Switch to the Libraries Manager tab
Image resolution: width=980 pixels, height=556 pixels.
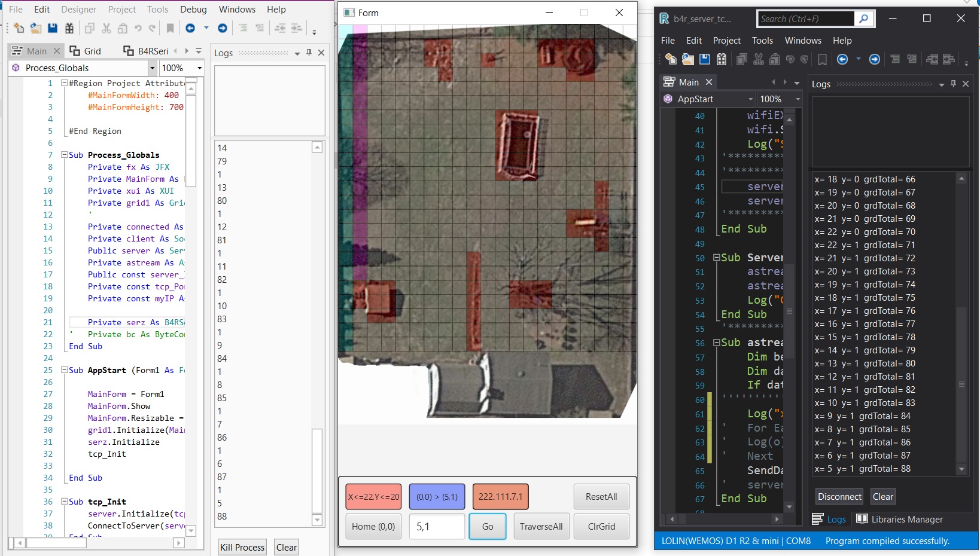point(900,519)
